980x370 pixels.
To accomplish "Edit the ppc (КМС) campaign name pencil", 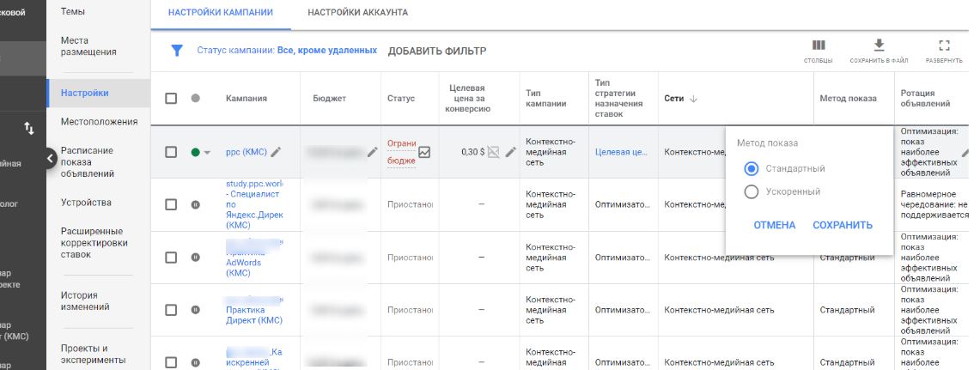I will point(277,152).
